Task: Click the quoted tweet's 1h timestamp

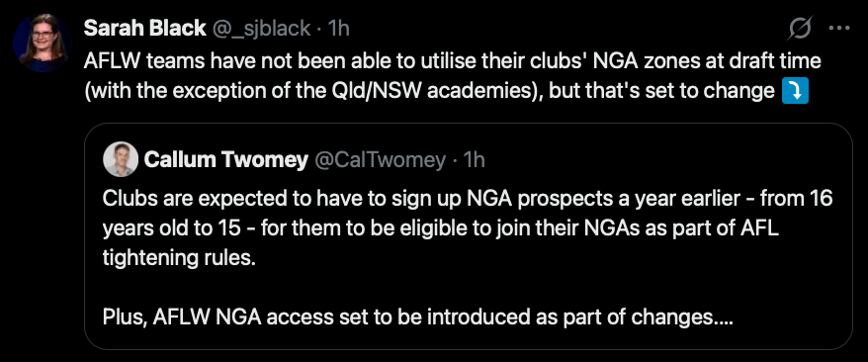Action: tap(474, 160)
